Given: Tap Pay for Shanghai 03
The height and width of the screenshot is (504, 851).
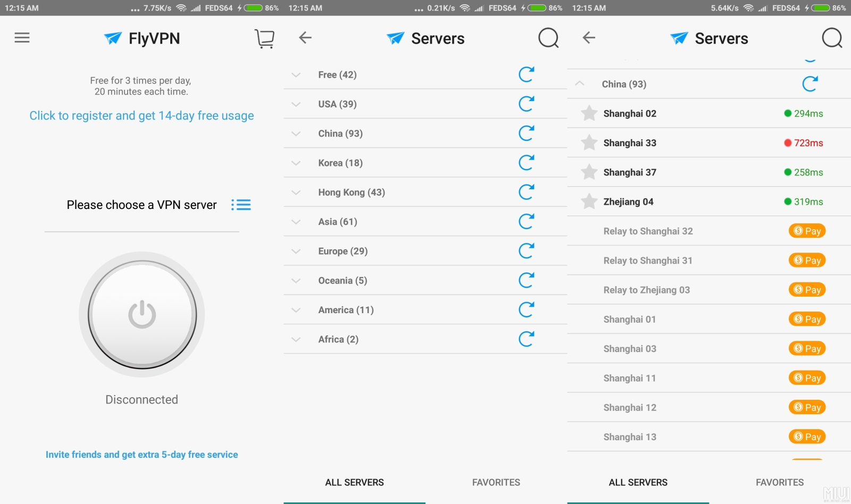Looking at the screenshot, I should tap(807, 348).
